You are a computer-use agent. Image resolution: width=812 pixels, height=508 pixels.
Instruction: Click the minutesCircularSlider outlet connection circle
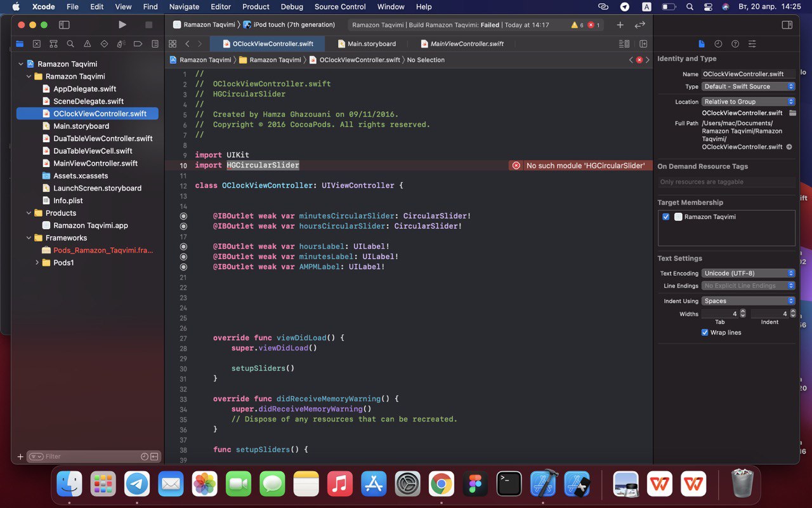pyautogui.click(x=183, y=216)
